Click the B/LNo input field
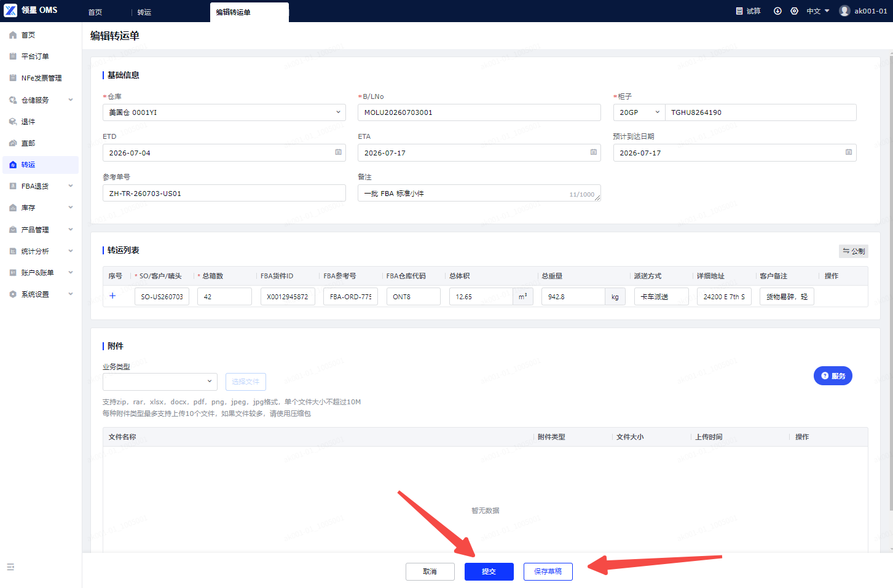Screen dimensions: 893x588 [479, 112]
